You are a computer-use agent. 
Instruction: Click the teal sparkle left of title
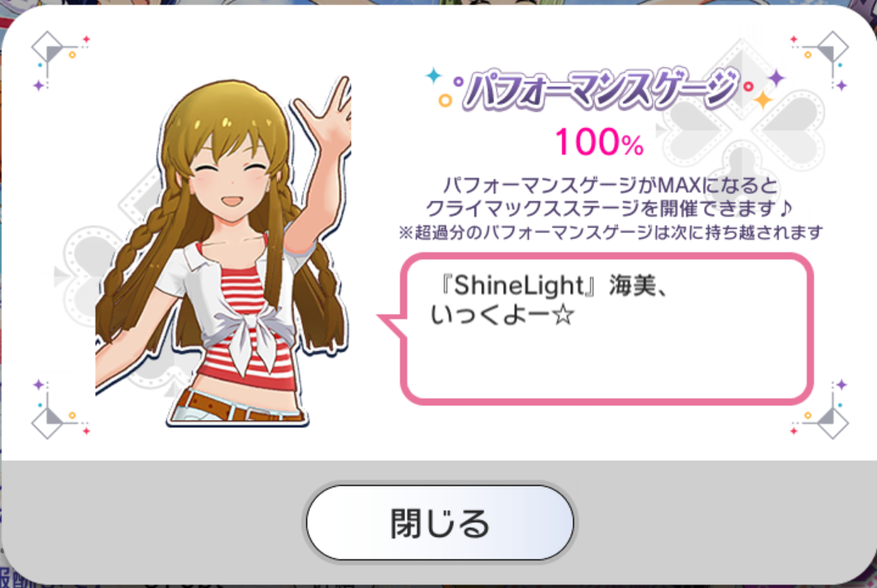(x=434, y=75)
